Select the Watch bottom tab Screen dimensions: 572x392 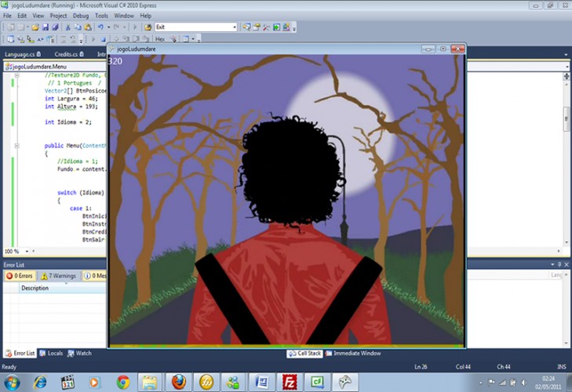coord(79,353)
